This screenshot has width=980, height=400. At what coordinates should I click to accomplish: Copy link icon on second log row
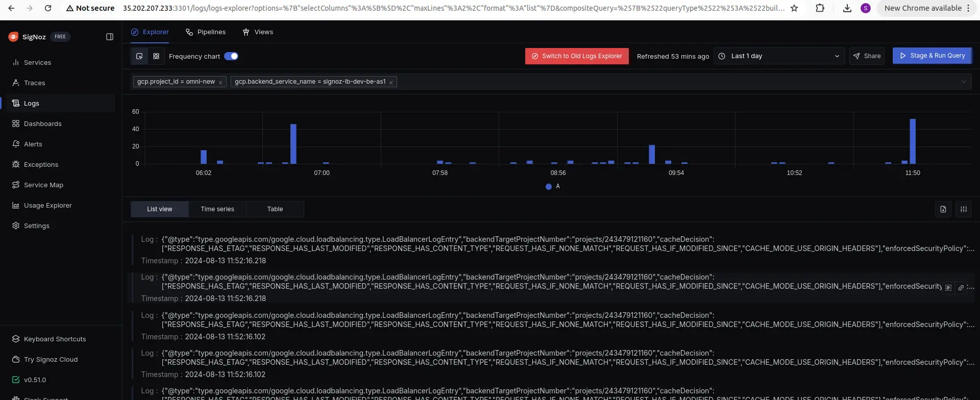point(961,288)
